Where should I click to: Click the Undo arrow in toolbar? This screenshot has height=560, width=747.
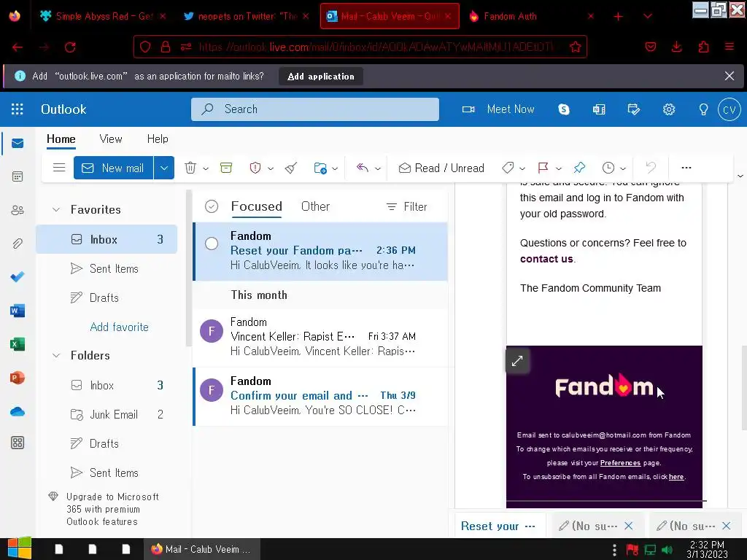coord(651,168)
